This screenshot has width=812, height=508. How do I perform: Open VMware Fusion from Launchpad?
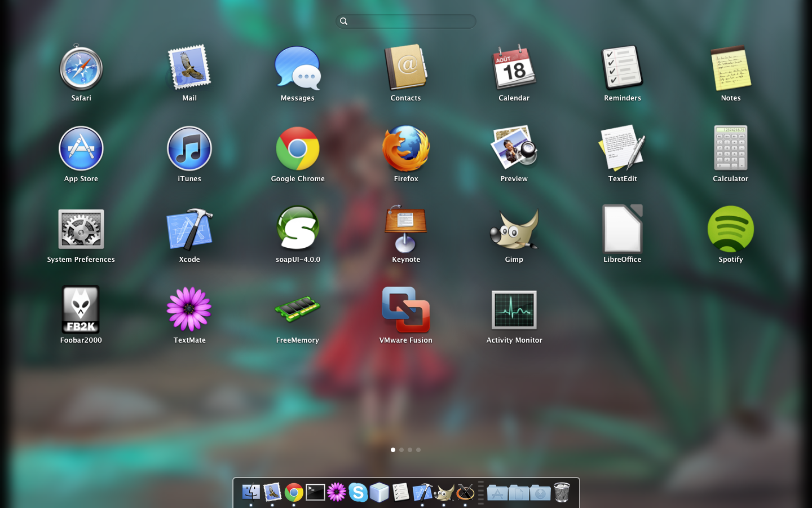(405, 309)
